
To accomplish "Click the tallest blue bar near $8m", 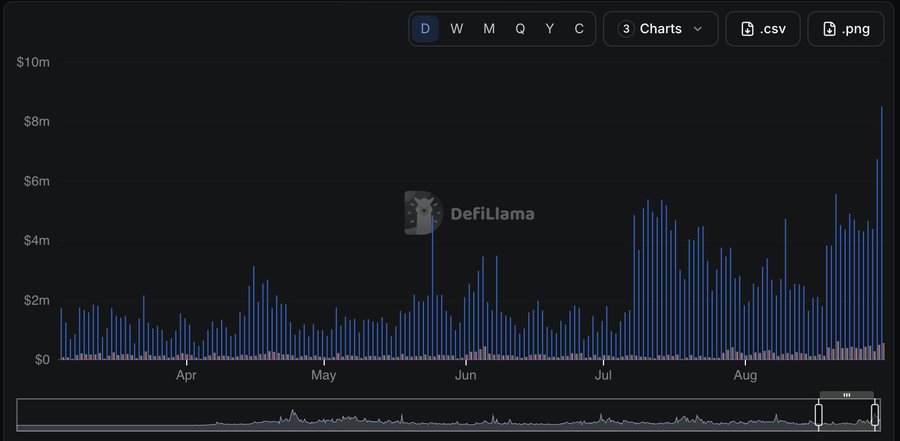I will 882,233.
